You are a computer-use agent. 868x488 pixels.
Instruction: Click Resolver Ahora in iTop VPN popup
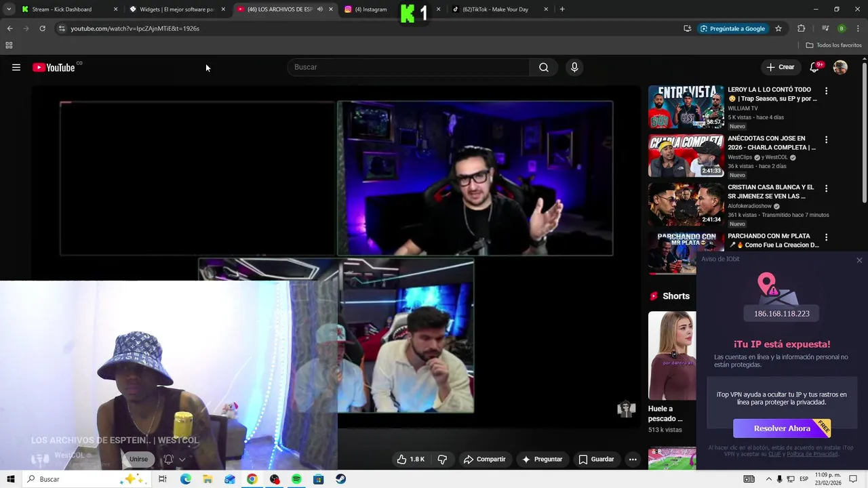point(782,428)
